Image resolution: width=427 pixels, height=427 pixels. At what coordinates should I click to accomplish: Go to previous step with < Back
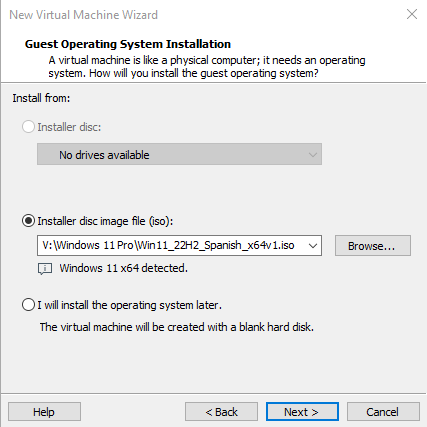click(221, 412)
